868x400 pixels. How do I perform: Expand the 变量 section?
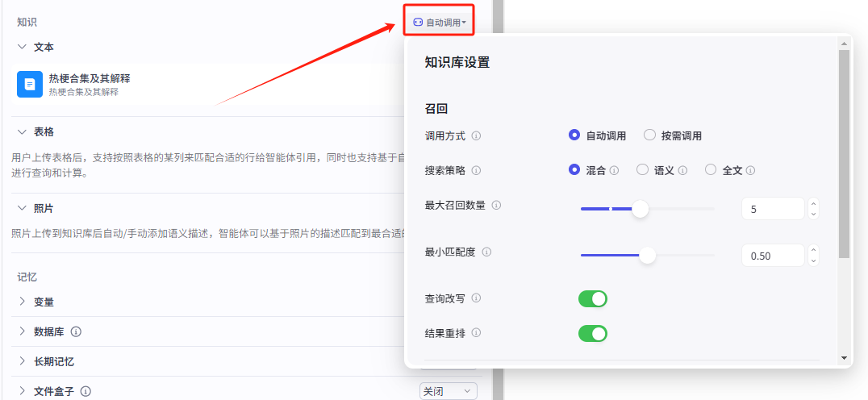(x=23, y=302)
